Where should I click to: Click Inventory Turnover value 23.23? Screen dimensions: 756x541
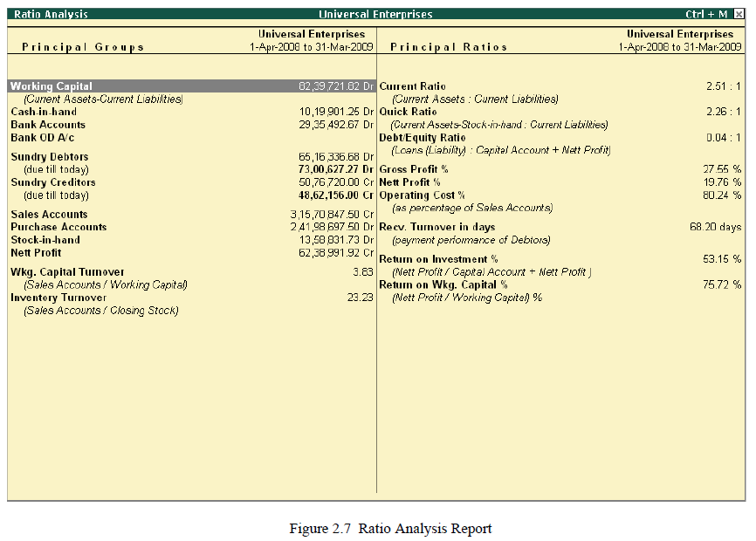click(x=361, y=298)
